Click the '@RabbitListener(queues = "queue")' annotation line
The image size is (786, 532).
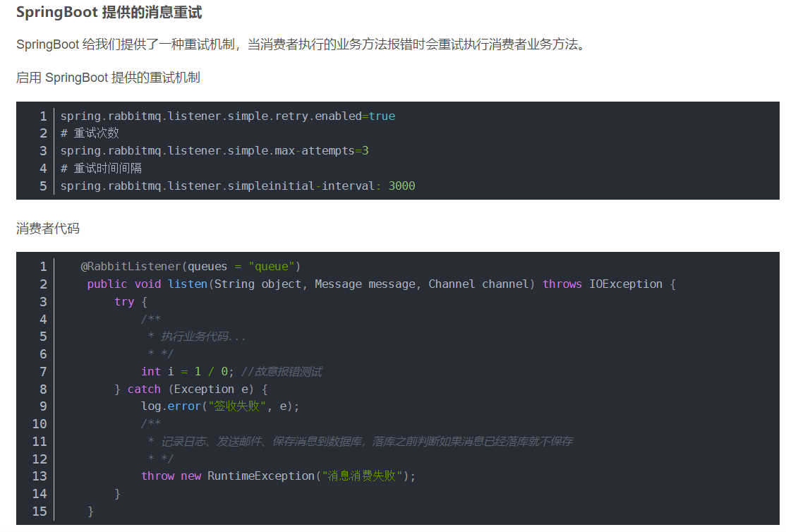[191, 266]
